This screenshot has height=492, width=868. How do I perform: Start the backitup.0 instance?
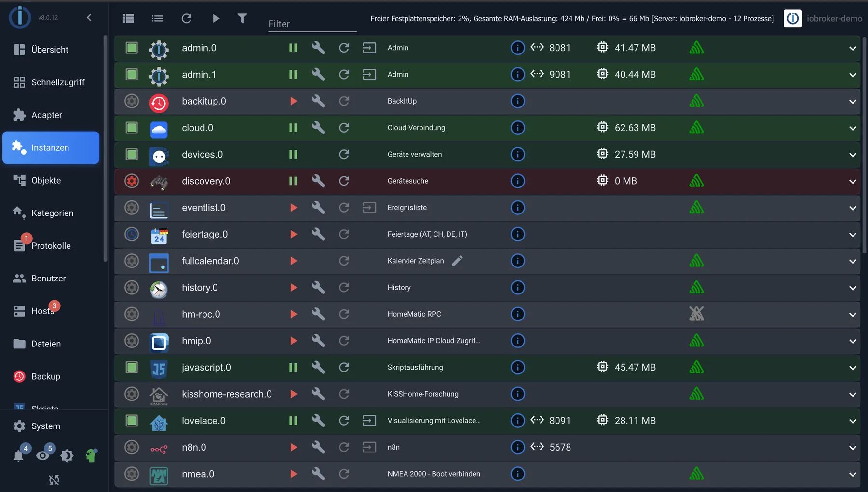point(293,101)
